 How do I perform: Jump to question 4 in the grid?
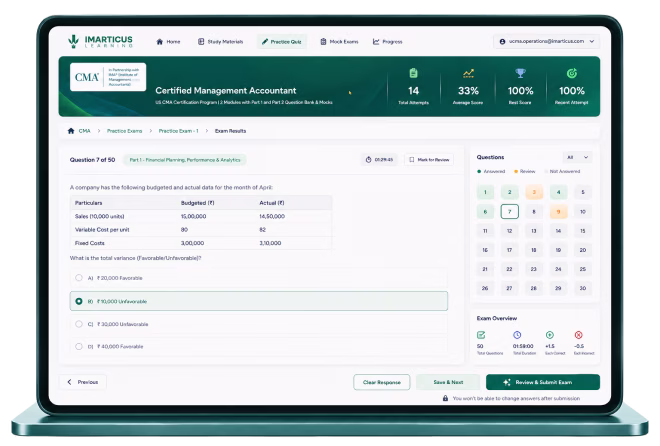pyautogui.click(x=559, y=192)
